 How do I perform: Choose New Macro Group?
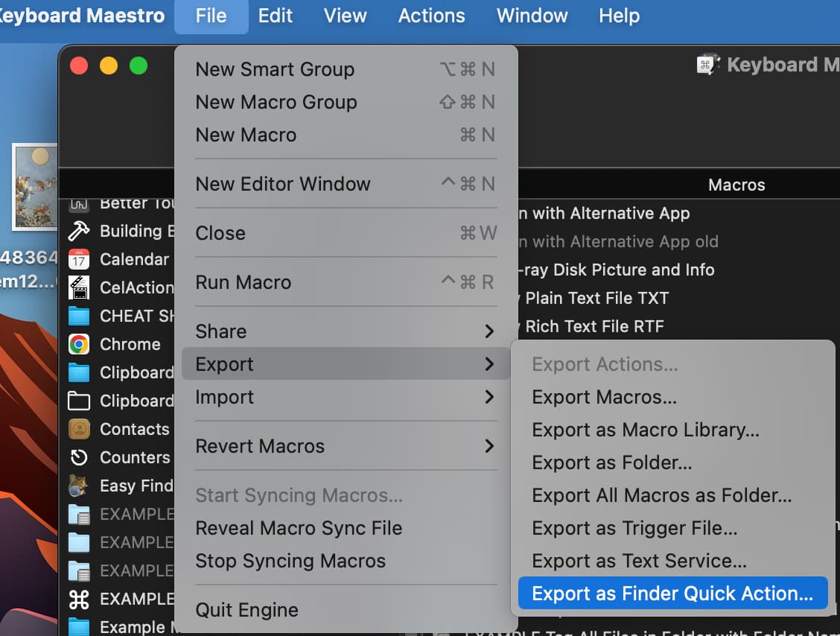click(346, 102)
